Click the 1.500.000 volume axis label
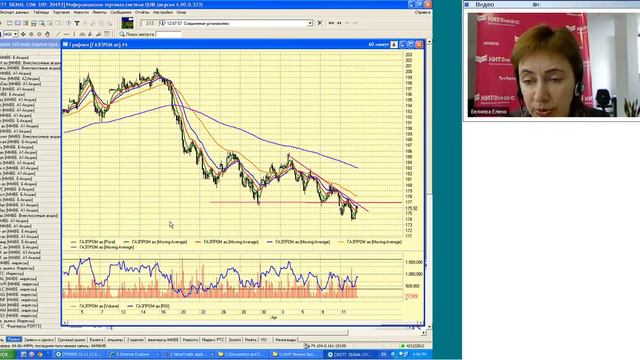 (x=413, y=262)
